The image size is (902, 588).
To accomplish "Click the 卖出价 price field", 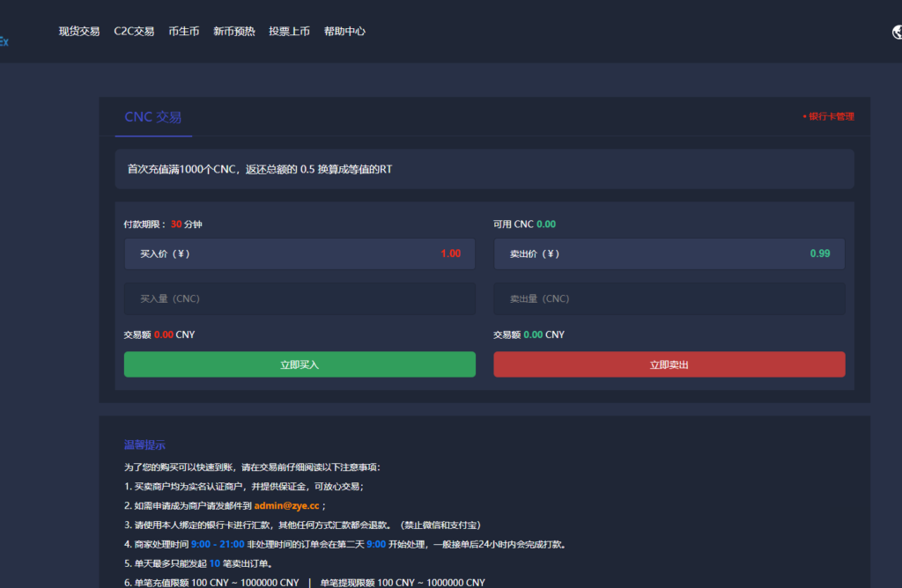I will pos(669,254).
